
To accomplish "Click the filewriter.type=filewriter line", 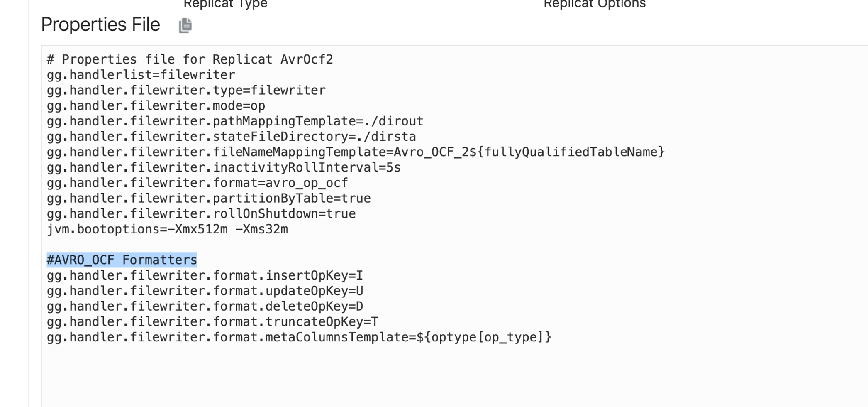I will pos(186,90).
